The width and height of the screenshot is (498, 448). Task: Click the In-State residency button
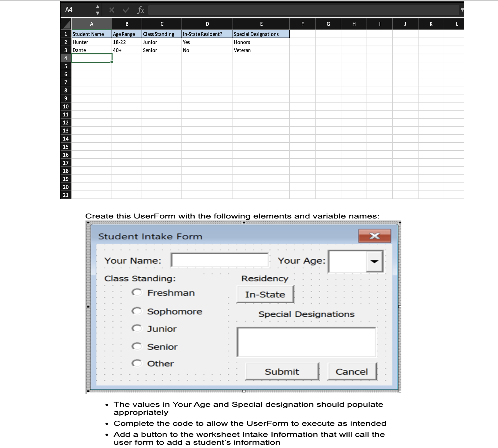pos(265,294)
